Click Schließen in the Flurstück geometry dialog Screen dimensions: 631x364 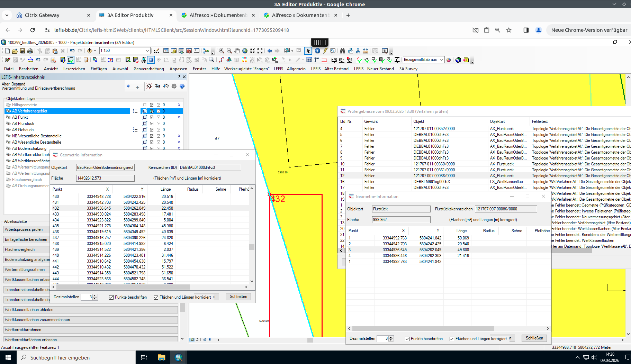(x=534, y=338)
